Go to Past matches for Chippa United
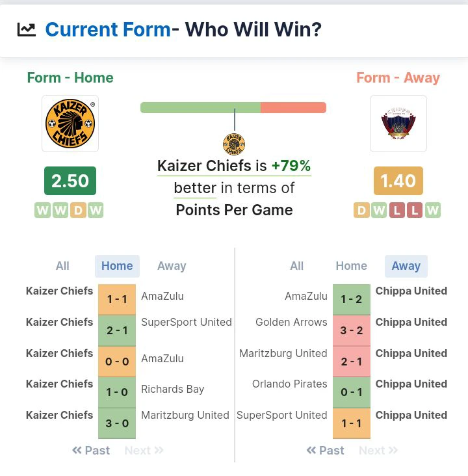Image resolution: width=468 pixels, height=476 pixels. [326, 451]
